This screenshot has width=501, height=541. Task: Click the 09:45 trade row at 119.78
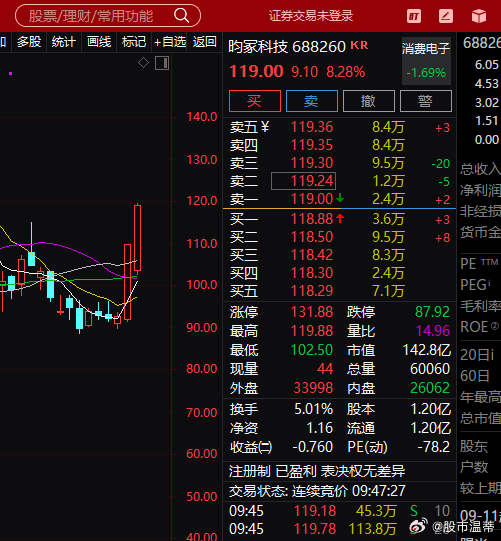[x=340, y=529]
